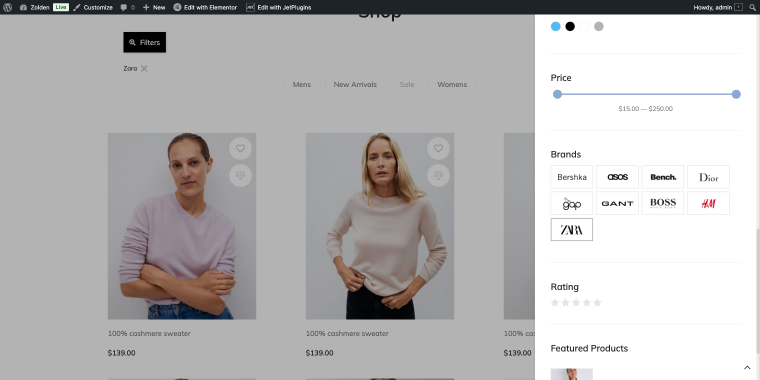Screen dimensions: 760x380
Task: Open the second 100% cashmere sweater title
Action: (x=347, y=333)
